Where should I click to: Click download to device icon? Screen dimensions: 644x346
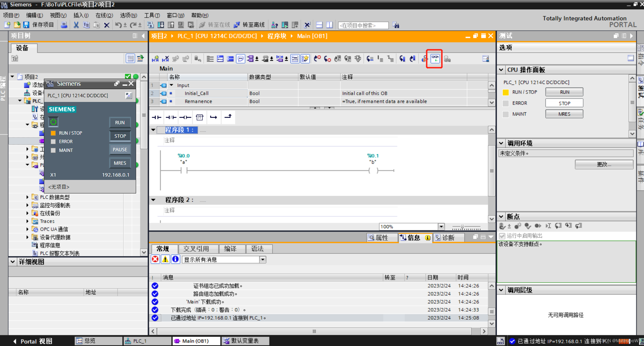coord(161,25)
